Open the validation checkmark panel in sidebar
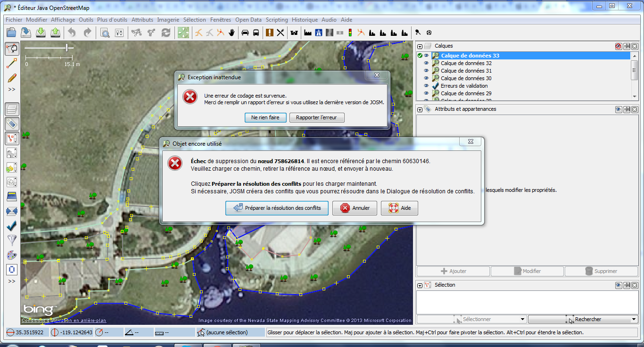This screenshot has width=644, height=347. [12, 226]
